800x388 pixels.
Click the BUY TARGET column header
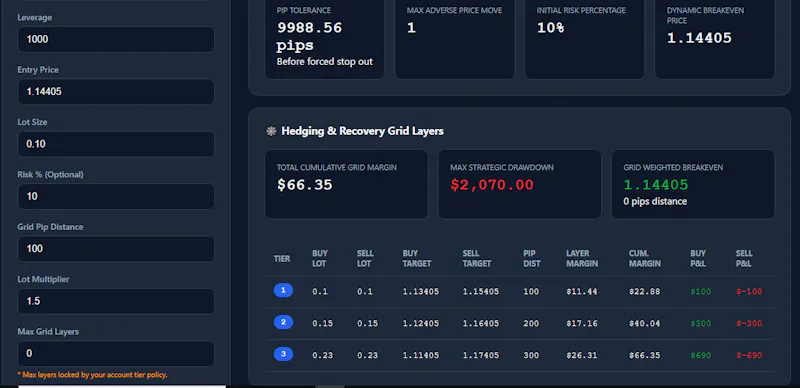point(417,259)
